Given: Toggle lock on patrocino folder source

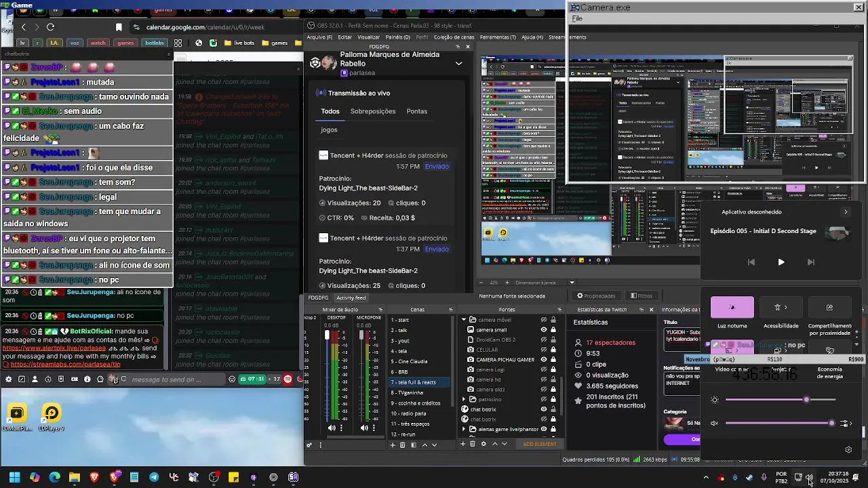Looking at the screenshot, I should [x=553, y=399].
